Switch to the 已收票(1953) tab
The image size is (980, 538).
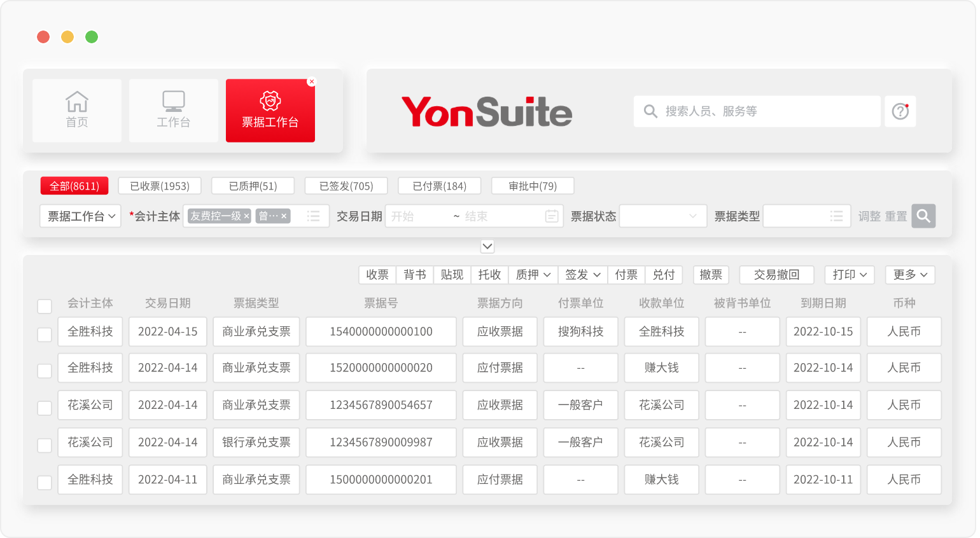click(x=160, y=186)
